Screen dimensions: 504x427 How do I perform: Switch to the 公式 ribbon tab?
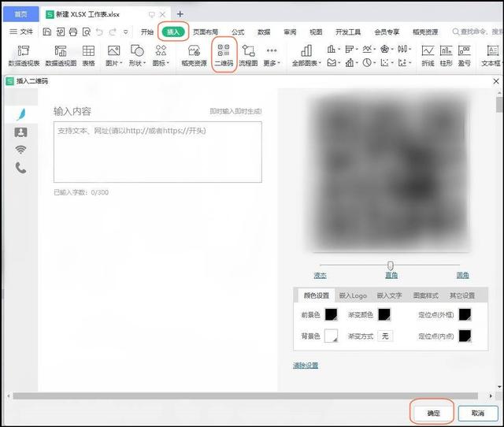(x=238, y=32)
